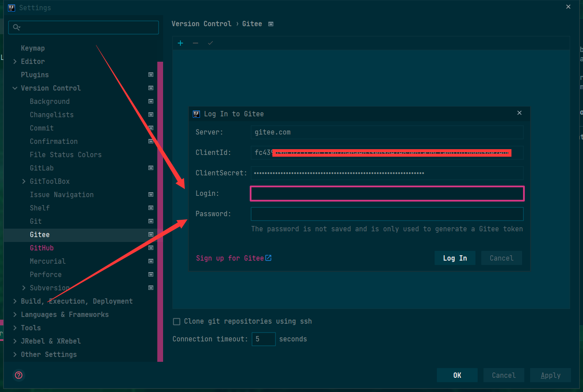Click project icon next to GitLab
The image size is (583, 392).
coord(151,168)
